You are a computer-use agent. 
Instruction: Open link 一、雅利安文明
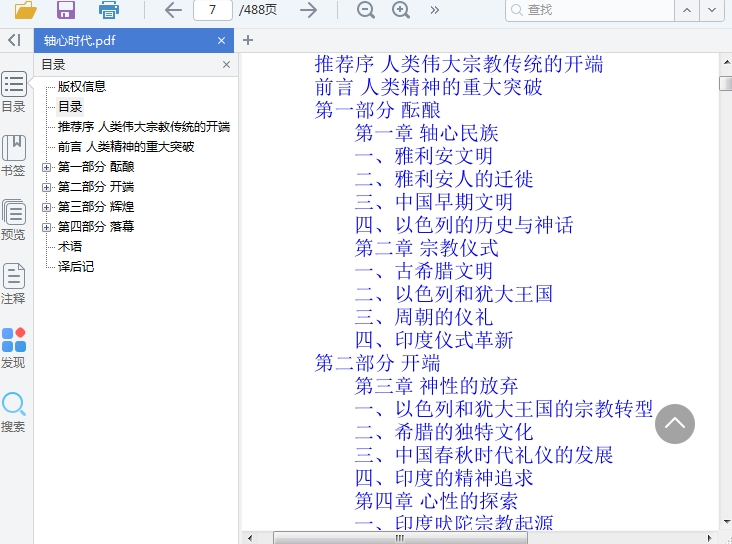click(423, 156)
